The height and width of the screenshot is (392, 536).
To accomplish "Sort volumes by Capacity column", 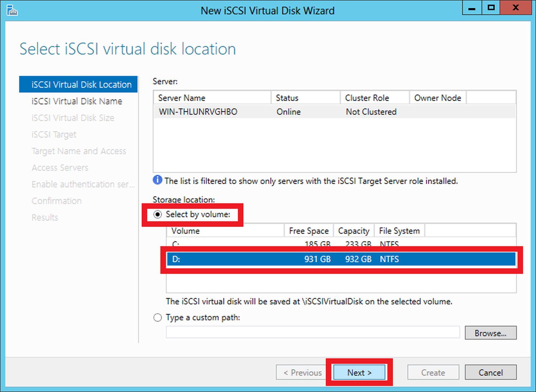I will click(x=353, y=231).
